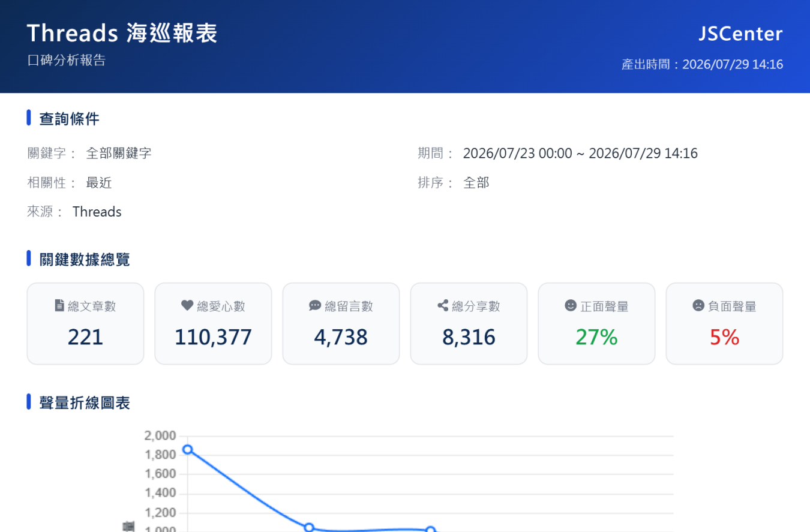Viewport: 810px width, 532px height.
Task: Click the 1,200 y-axis label
Action: coord(160,513)
